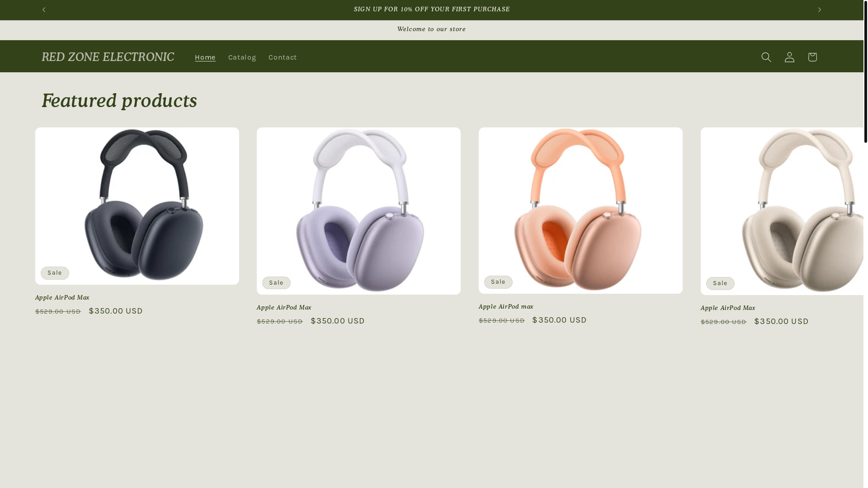Click the page vertical scrollbar thumb
The height and width of the screenshot is (488, 868).
coord(866,71)
